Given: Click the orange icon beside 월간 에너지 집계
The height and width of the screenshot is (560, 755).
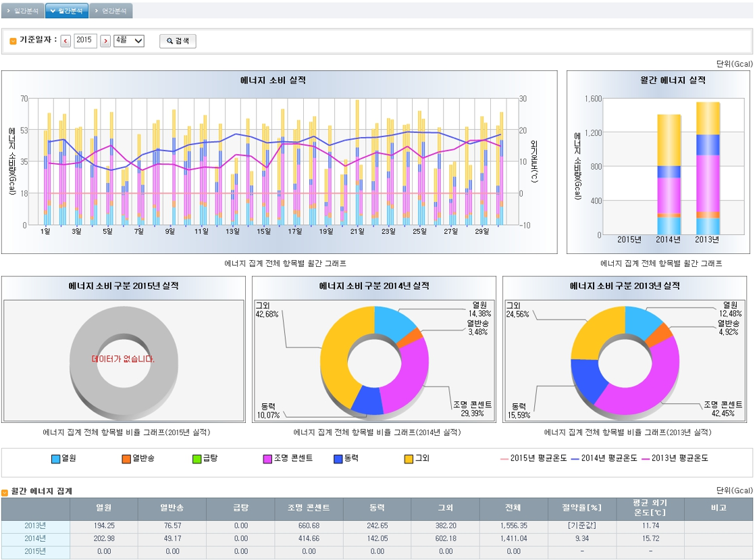Looking at the screenshot, I should pyautogui.click(x=5, y=492).
